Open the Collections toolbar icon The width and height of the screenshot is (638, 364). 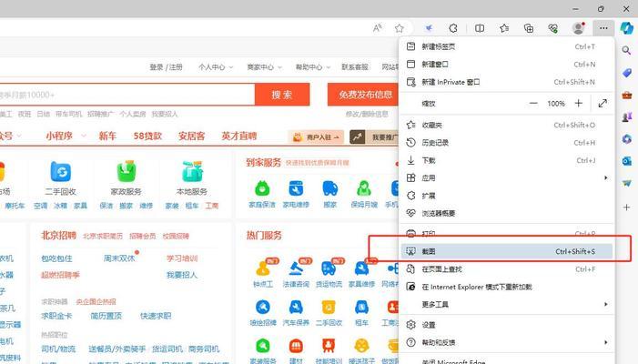[x=529, y=28]
